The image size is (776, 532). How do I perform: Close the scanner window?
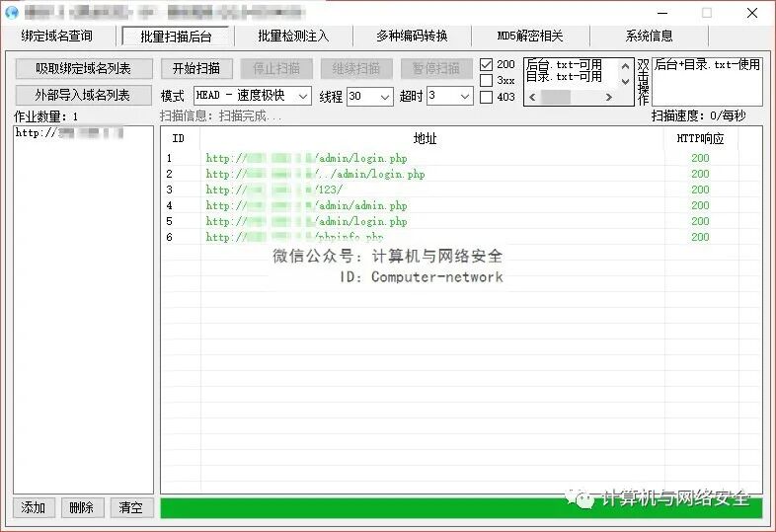752,13
